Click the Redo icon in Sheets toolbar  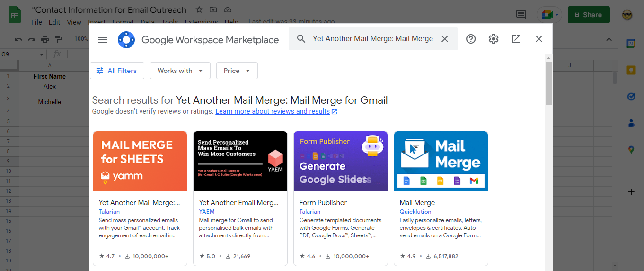coord(32,39)
